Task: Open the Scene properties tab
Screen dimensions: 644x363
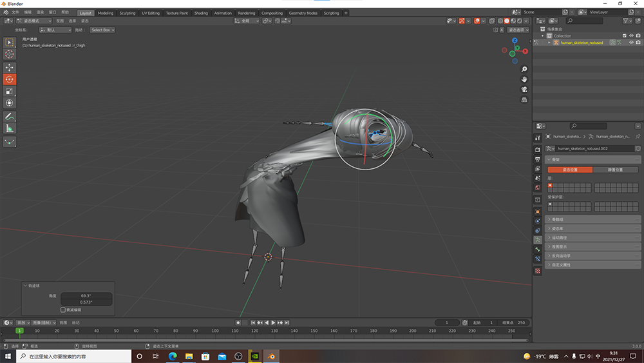Action: [538, 178]
